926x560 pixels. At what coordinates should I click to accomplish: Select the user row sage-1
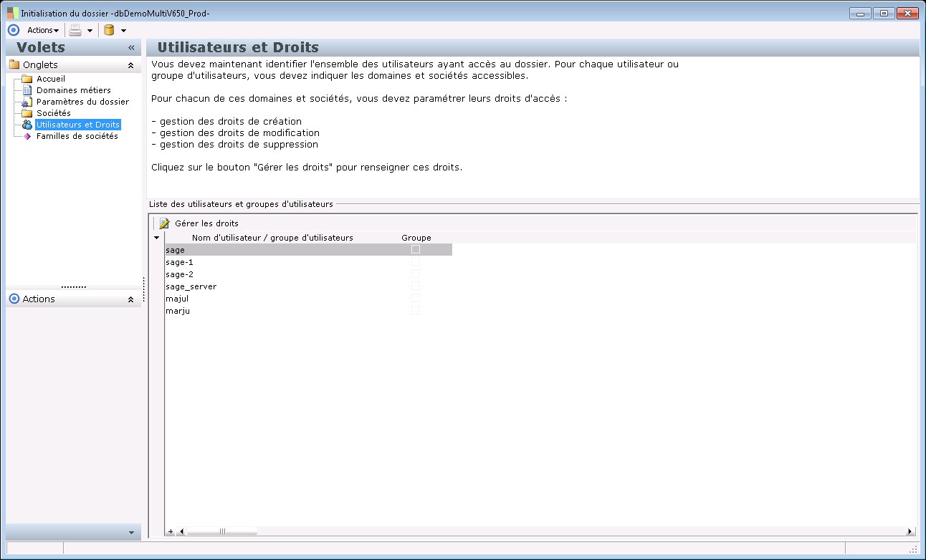[308, 262]
